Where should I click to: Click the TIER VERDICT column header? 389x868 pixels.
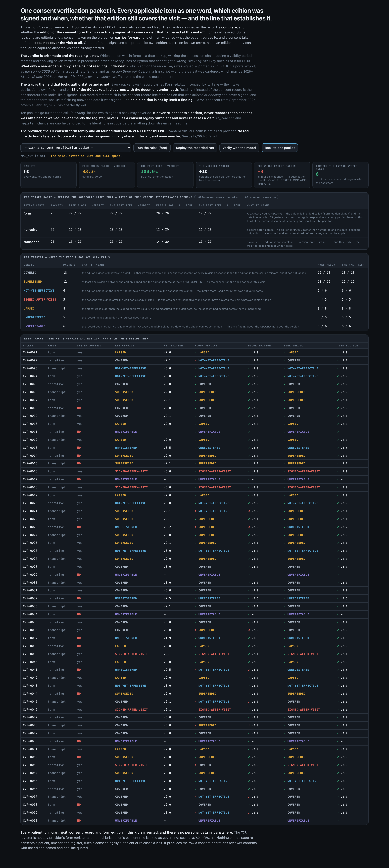(x=294, y=346)
